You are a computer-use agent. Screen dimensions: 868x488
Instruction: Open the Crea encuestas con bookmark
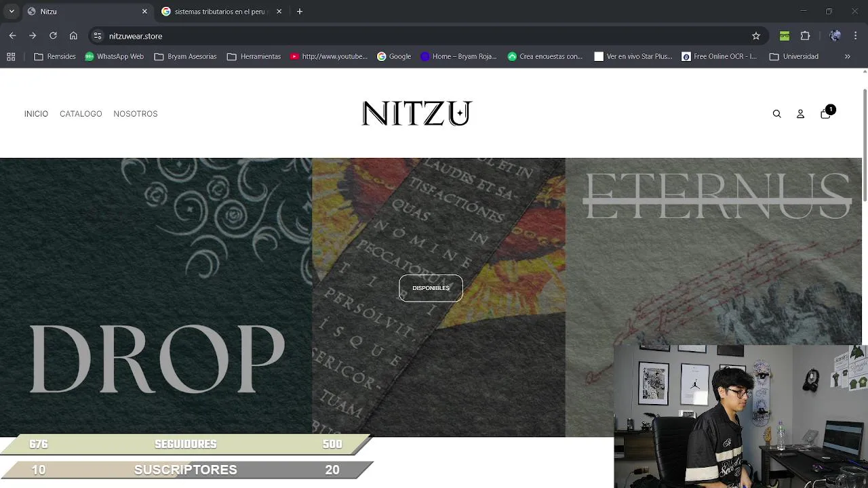(x=545, y=56)
